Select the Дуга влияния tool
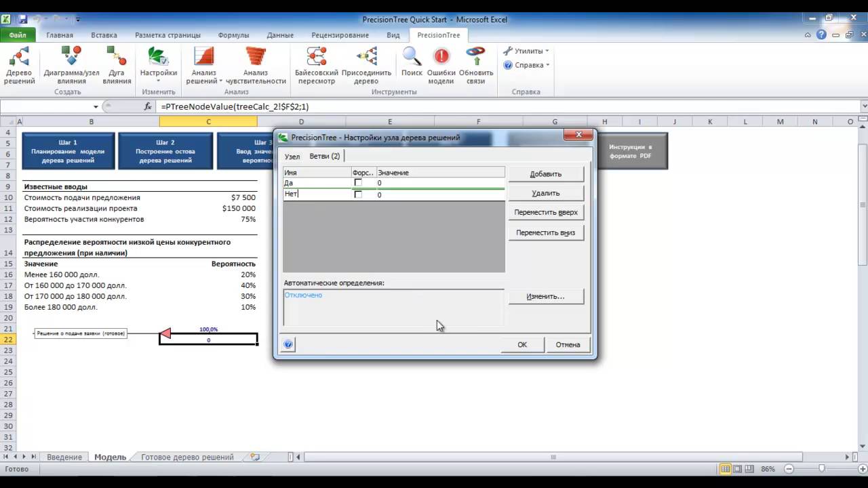 117,66
